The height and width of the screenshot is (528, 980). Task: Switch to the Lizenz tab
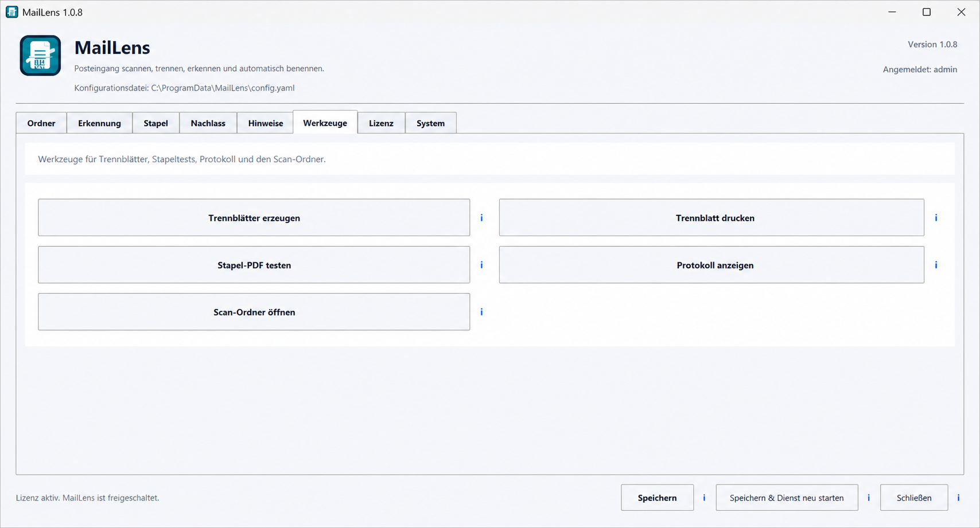click(x=382, y=123)
